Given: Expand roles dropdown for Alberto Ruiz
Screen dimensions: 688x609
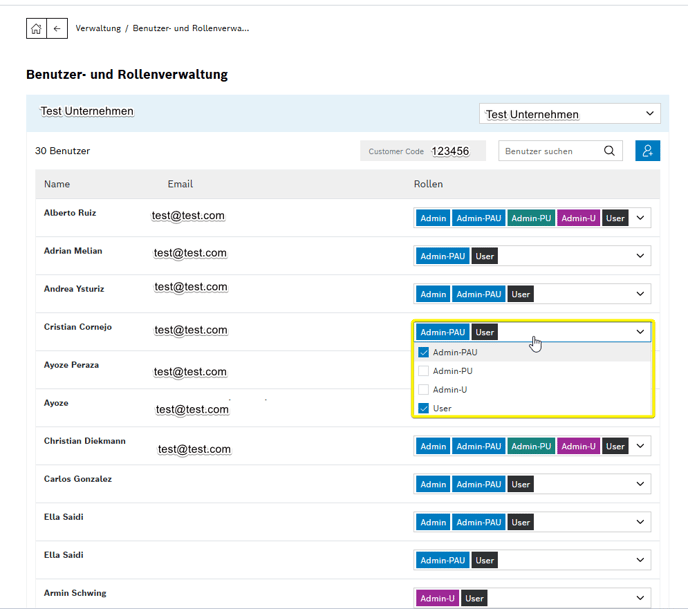Looking at the screenshot, I should [641, 218].
